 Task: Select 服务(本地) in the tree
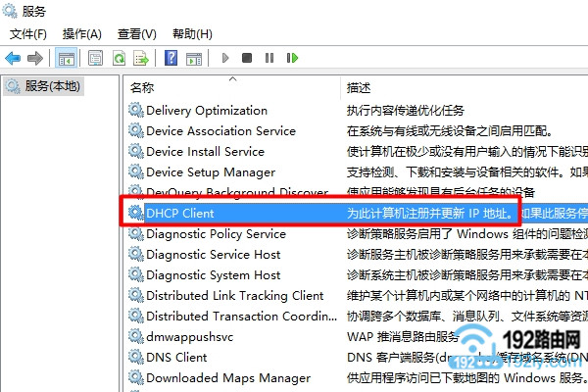tap(43, 86)
